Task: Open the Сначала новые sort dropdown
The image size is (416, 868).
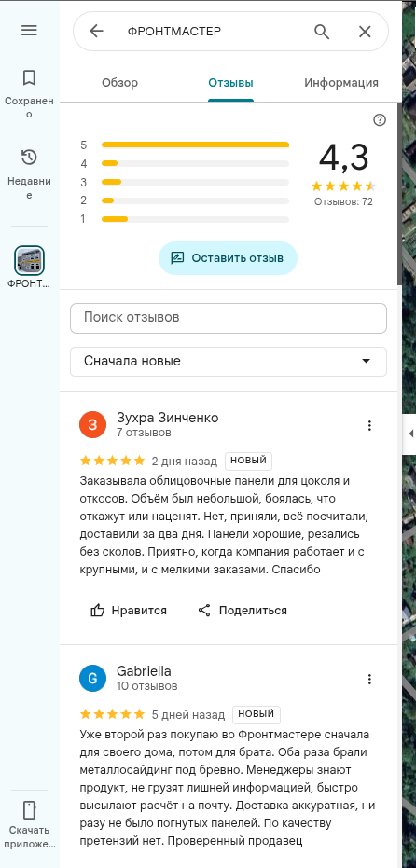Action: pos(229,362)
